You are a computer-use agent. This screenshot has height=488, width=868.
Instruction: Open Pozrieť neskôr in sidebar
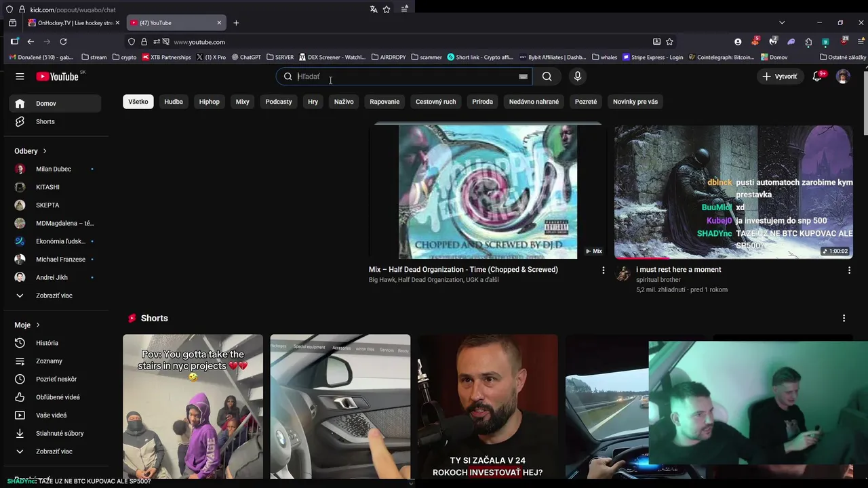pos(55,379)
